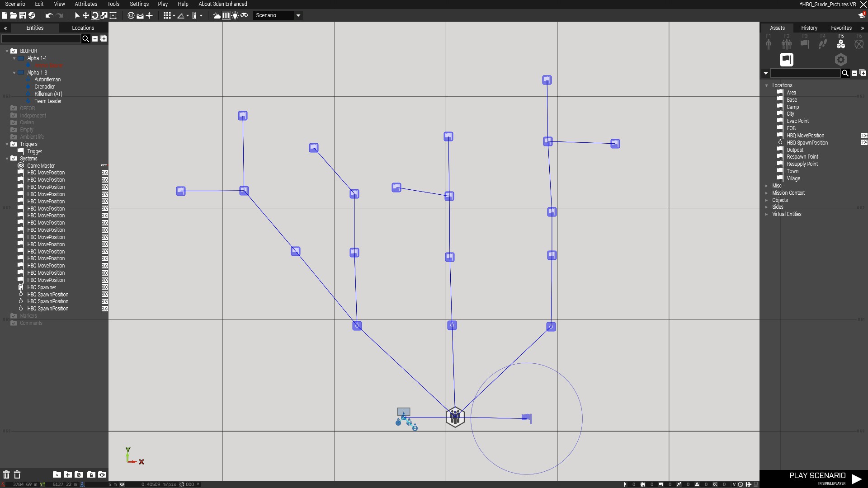
Task: Expand the Misc asset category
Action: 766,186
